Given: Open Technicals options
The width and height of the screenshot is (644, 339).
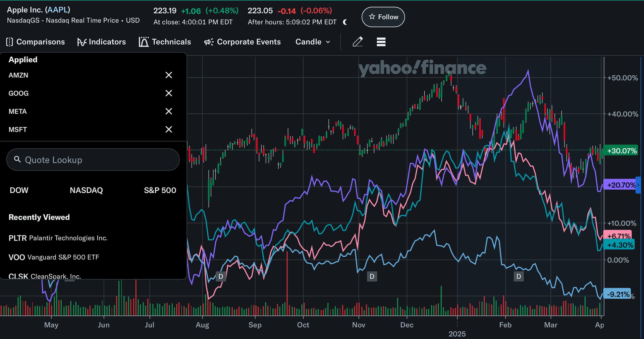Looking at the screenshot, I should [x=165, y=42].
